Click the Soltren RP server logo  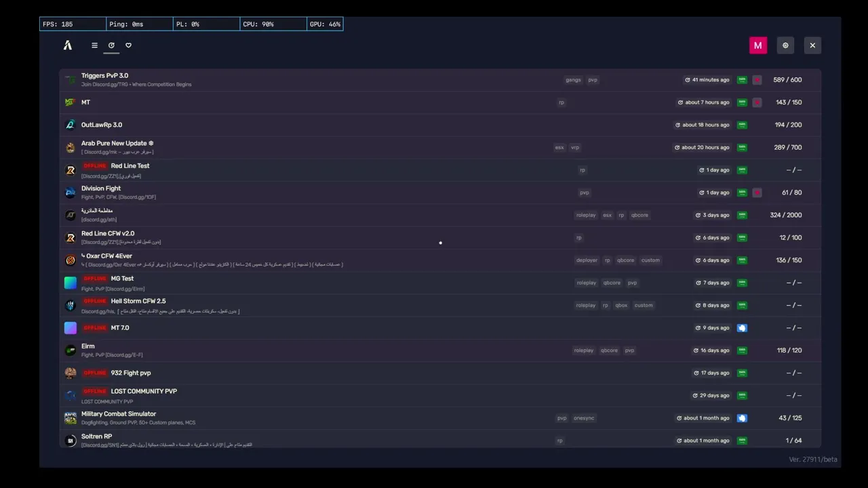(71, 441)
